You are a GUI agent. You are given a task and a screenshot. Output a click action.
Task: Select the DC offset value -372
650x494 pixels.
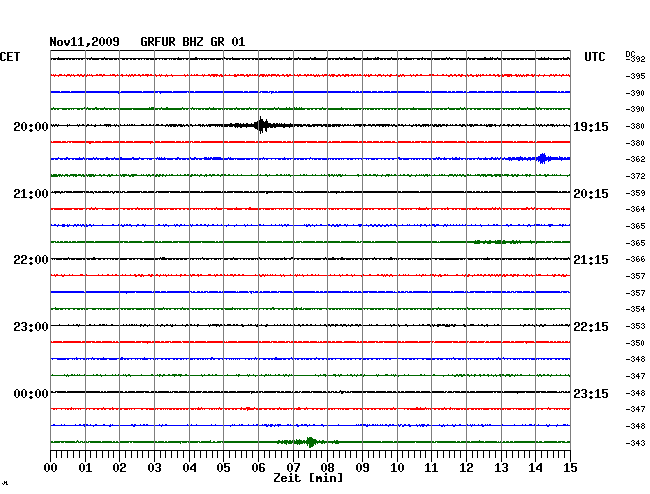pyautogui.click(x=635, y=176)
